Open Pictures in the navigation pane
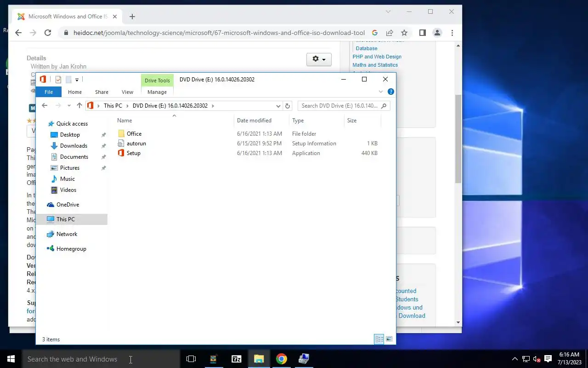Image resolution: width=588 pixels, height=368 pixels. [x=69, y=168]
